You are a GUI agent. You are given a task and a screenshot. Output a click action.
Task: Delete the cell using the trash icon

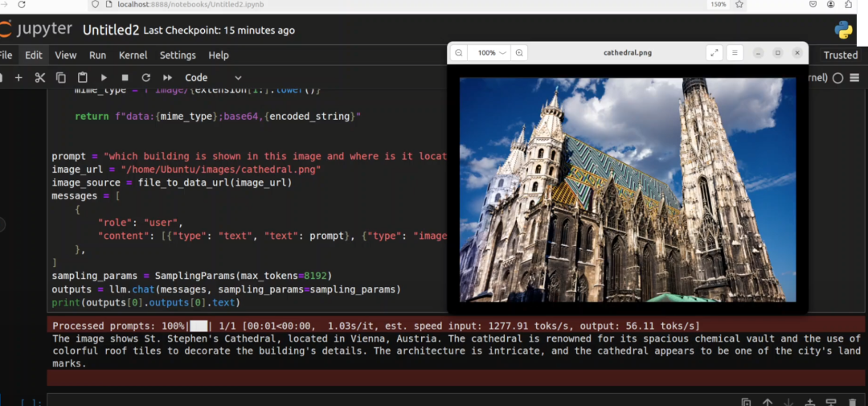(853, 402)
